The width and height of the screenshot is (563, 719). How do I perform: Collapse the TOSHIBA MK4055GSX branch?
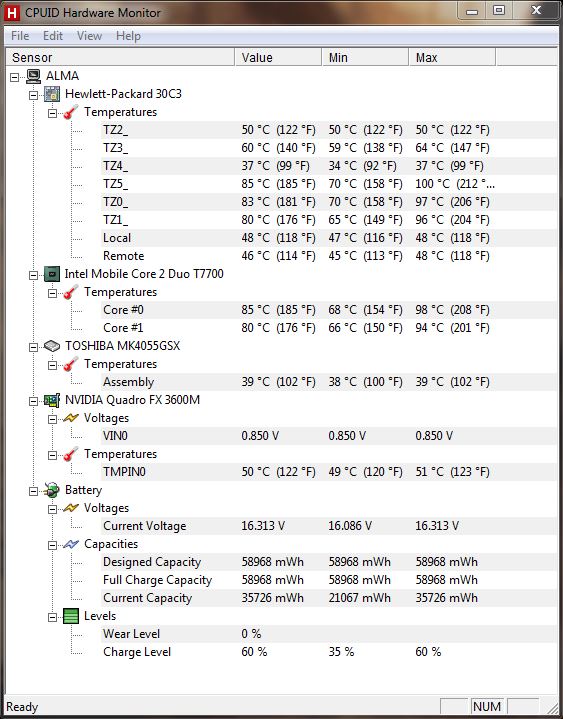[33, 348]
